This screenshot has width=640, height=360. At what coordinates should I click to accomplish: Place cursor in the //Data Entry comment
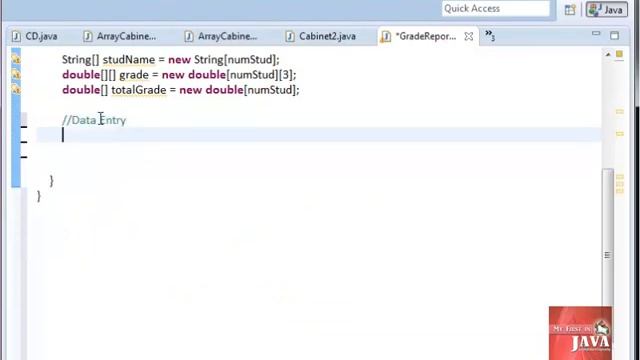coord(94,120)
